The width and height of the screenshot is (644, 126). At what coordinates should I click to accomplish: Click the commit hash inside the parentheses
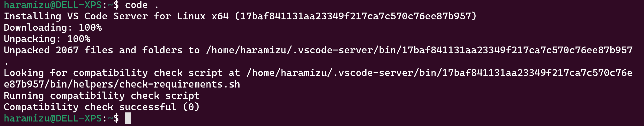pyautogui.click(x=355, y=16)
